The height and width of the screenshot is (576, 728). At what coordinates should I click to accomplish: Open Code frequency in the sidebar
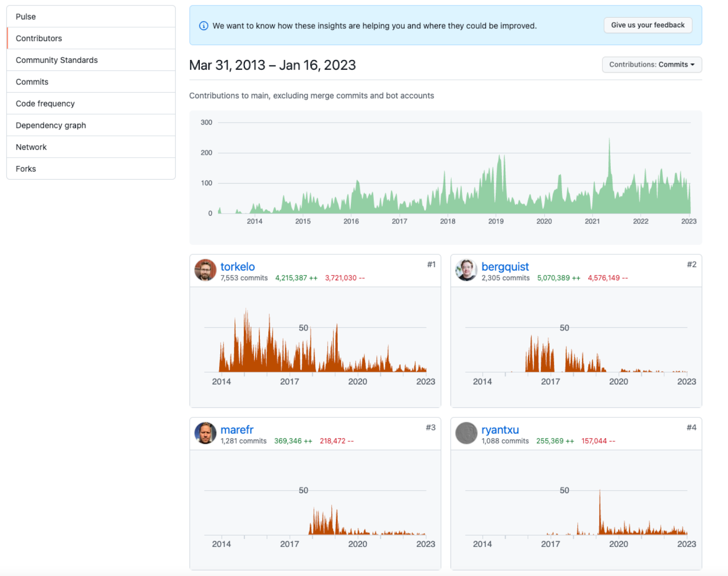coord(45,104)
